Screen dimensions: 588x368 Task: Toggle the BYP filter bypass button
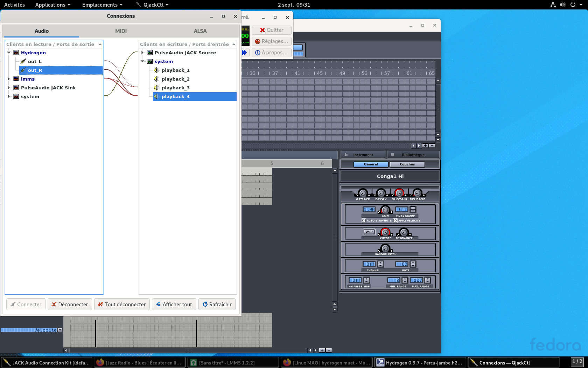[369, 232]
